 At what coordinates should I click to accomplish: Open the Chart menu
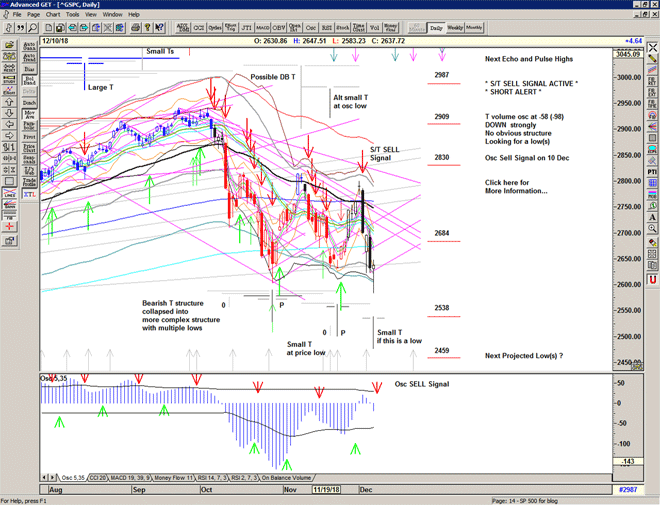(52, 15)
